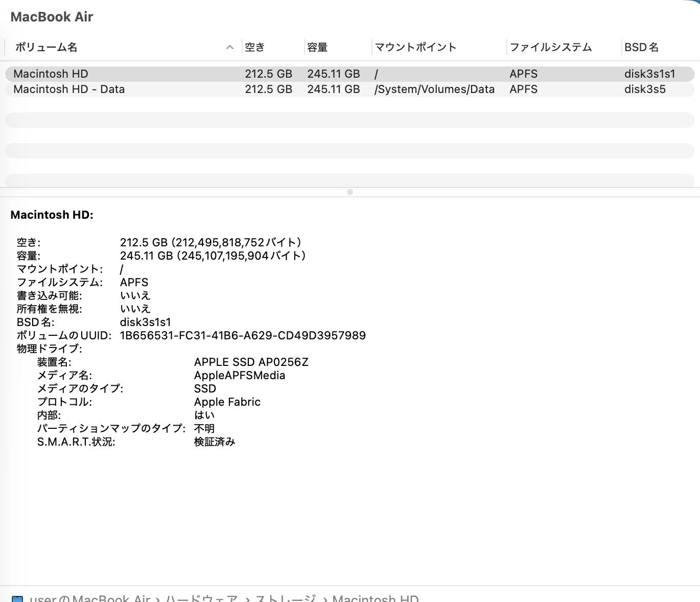Sort by ボリューム名 column header
This screenshot has width=700, height=602.
point(46,48)
